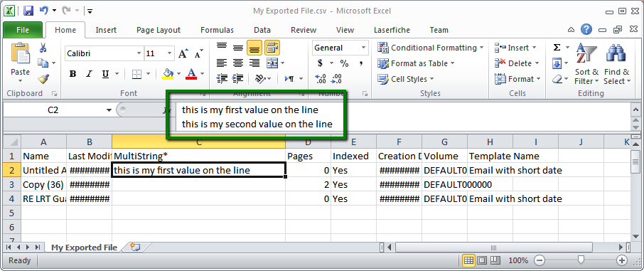Click the zoom slider handle
This screenshot has width=644, height=271.
(x=581, y=260)
